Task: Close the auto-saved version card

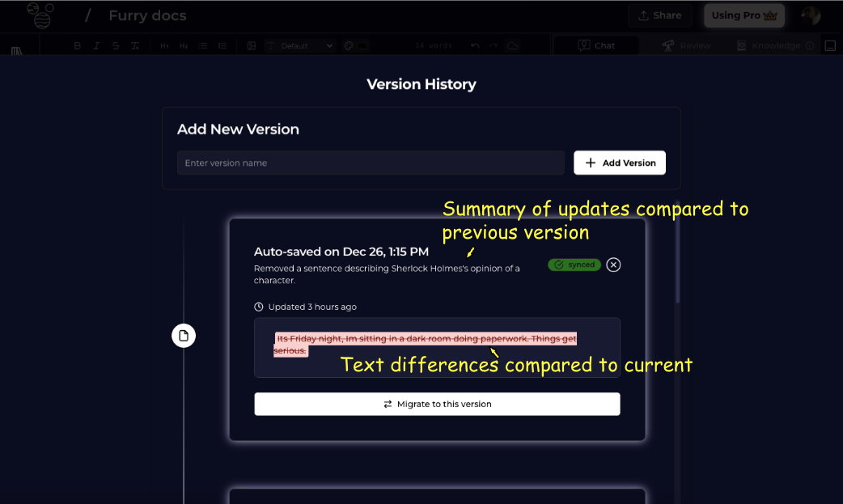Action: click(613, 265)
